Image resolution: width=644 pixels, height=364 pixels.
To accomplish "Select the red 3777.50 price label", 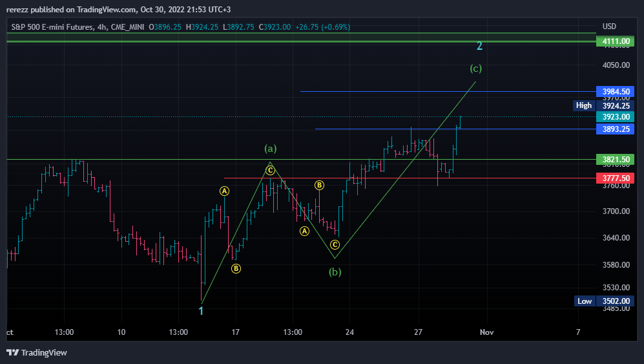I will click(615, 178).
